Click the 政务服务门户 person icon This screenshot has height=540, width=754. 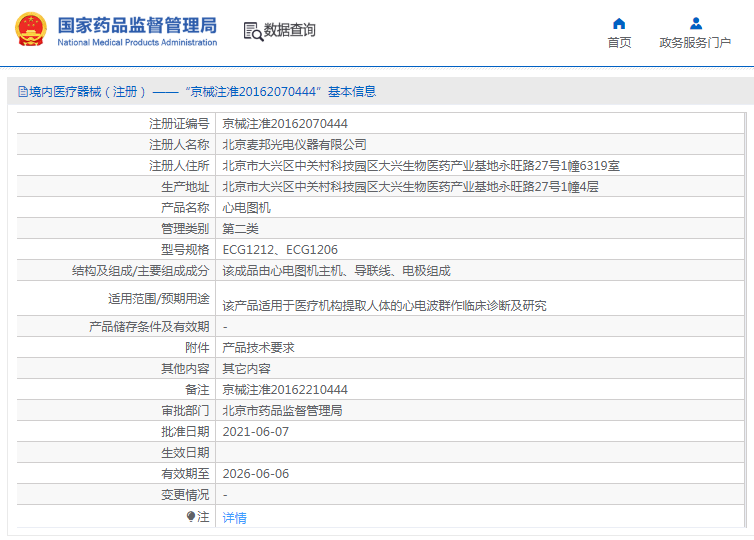[695, 23]
